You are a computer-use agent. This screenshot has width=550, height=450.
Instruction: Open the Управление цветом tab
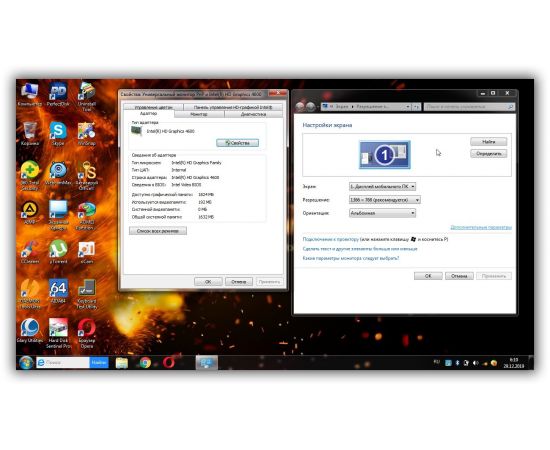154,107
